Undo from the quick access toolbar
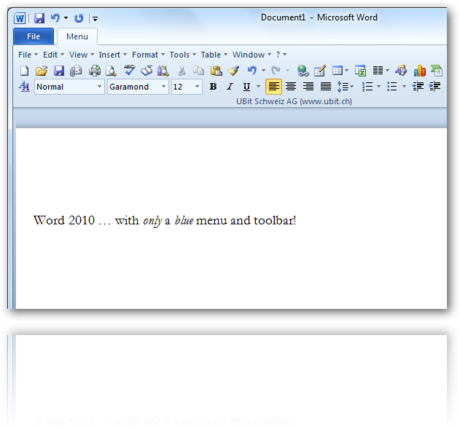 (55, 18)
